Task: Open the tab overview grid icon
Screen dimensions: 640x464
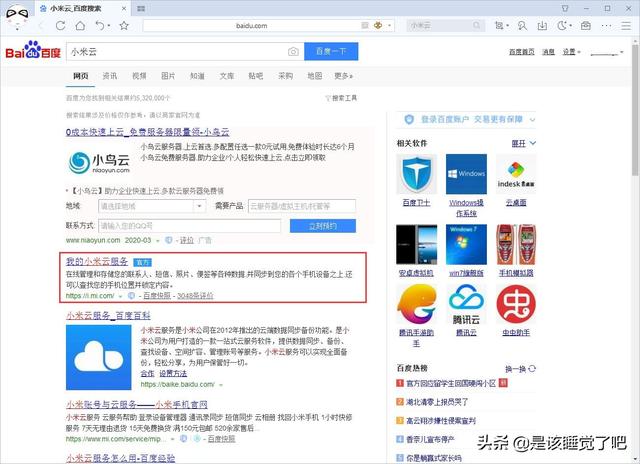Action: pos(141,8)
